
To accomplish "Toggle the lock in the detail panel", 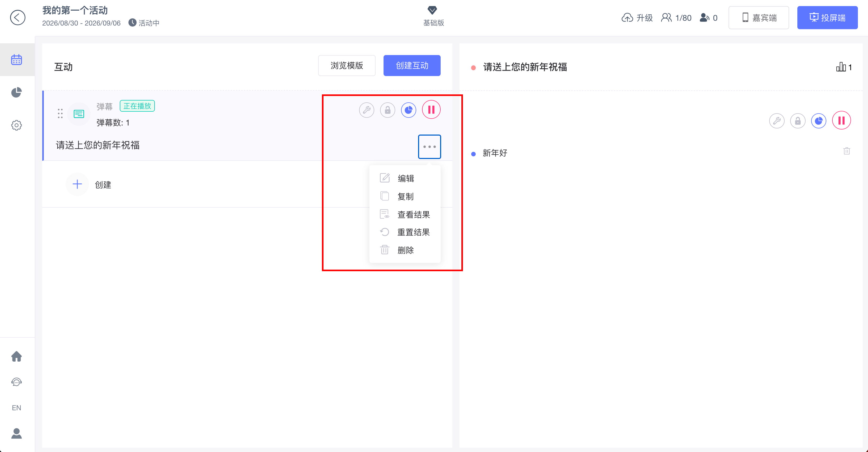I will (798, 121).
